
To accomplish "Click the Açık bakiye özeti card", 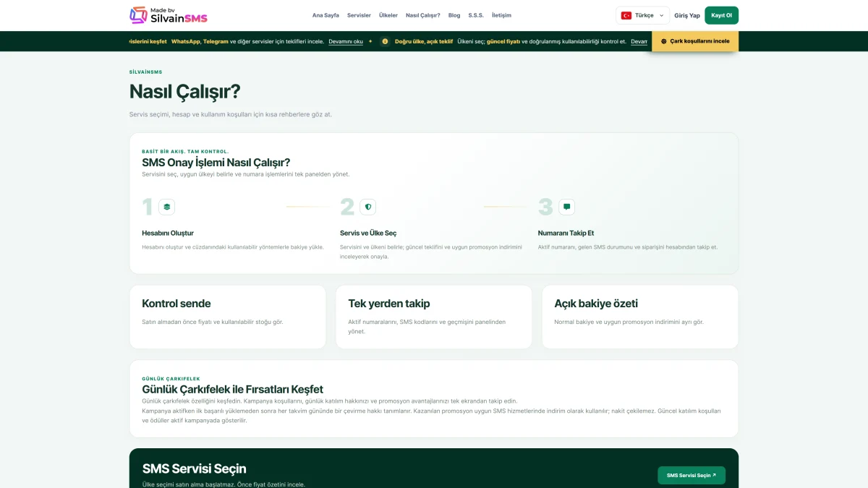I will (x=640, y=317).
